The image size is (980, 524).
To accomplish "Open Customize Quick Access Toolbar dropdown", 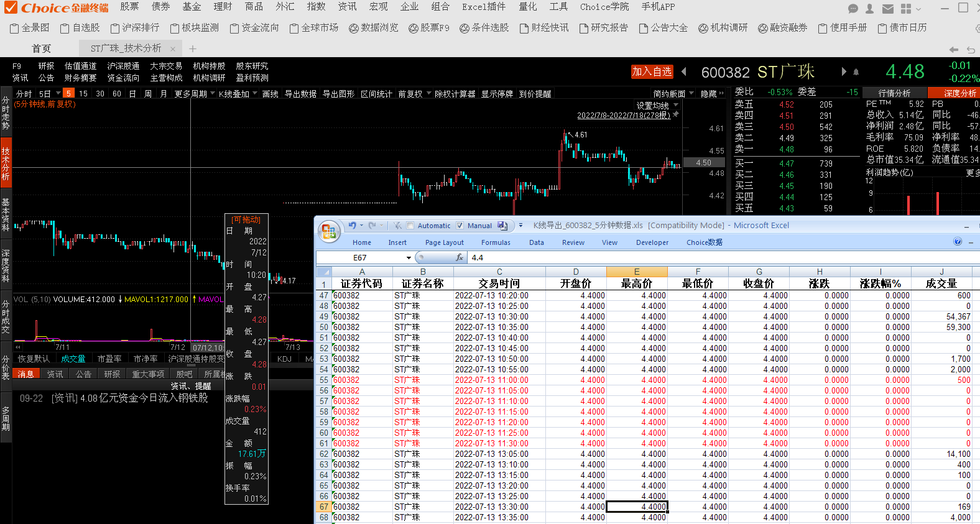I will (520, 226).
